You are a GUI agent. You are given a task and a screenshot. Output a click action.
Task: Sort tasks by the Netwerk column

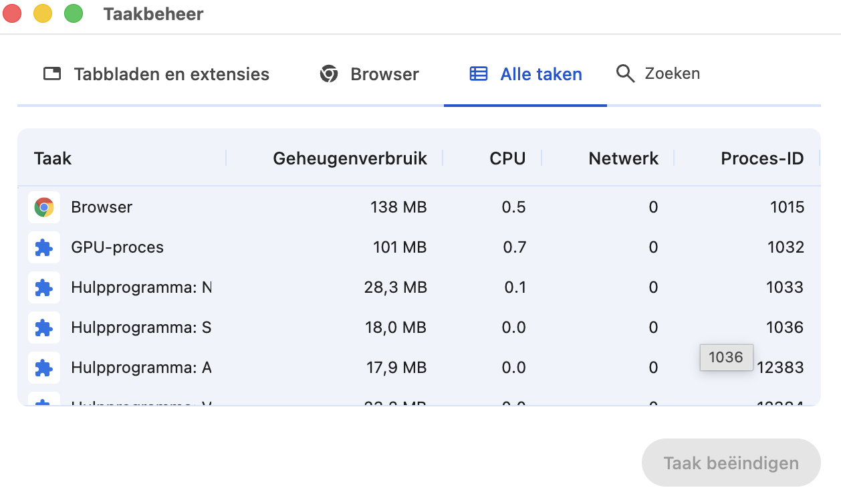[623, 158]
